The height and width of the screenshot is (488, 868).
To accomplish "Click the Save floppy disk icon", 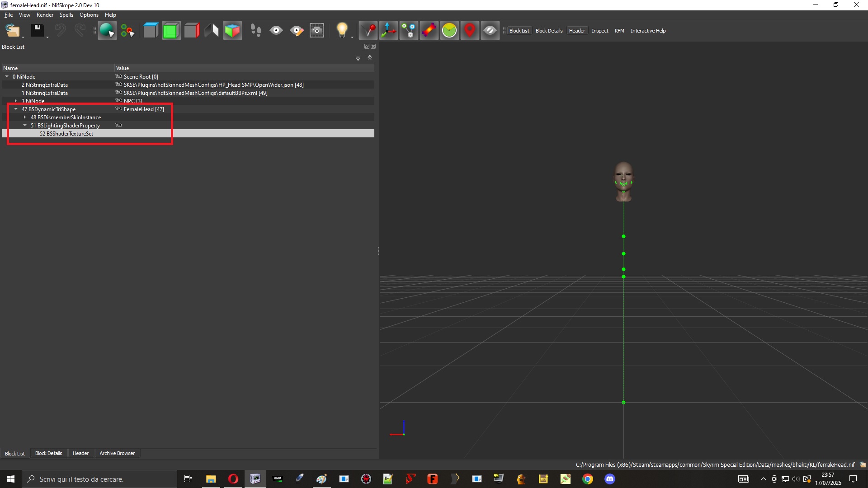I will (x=38, y=31).
